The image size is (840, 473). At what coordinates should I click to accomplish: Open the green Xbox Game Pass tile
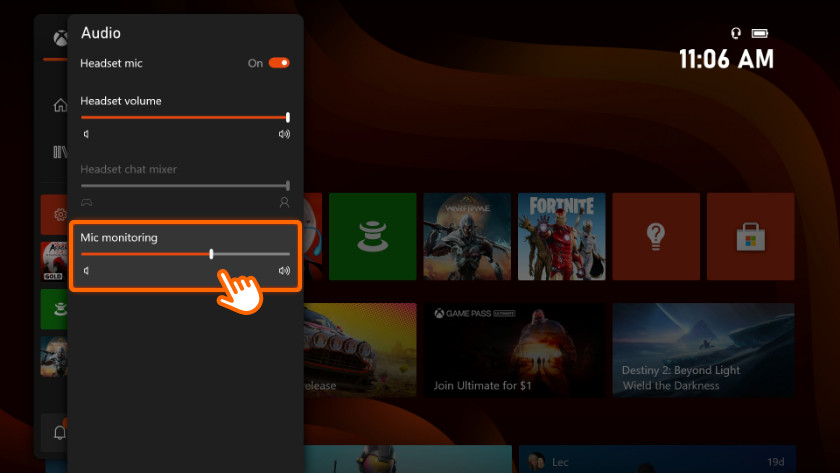pyautogui.click(x=372, y=236)
